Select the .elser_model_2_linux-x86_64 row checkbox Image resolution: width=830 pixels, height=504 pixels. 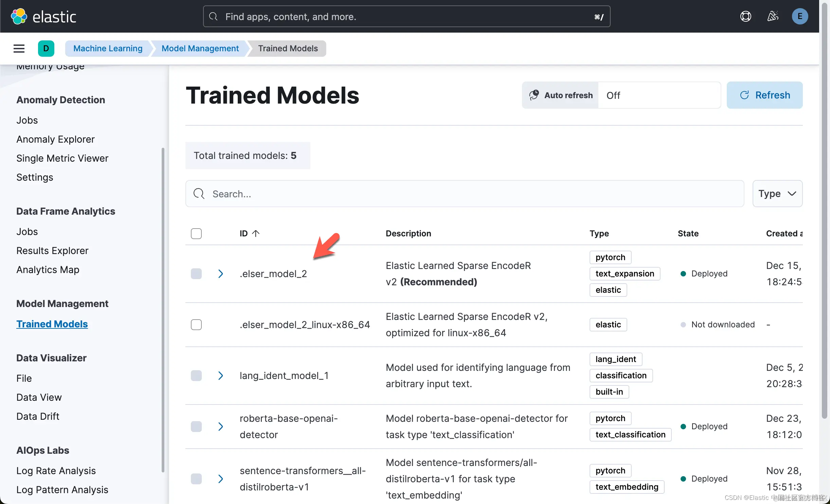[x=196, y=325]
